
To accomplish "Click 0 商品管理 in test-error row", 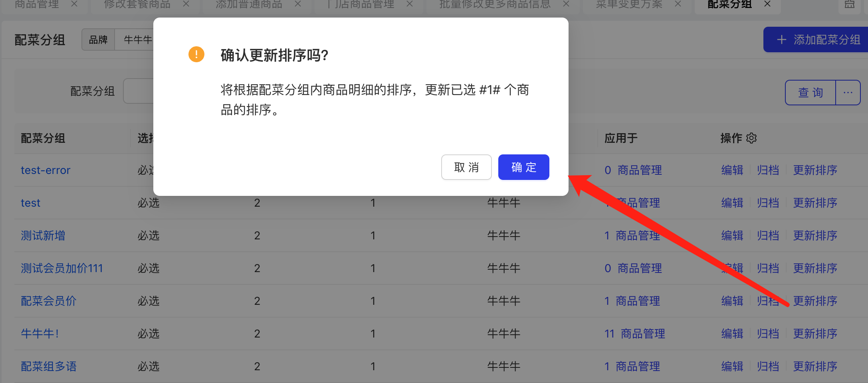I will coord(633,170).
